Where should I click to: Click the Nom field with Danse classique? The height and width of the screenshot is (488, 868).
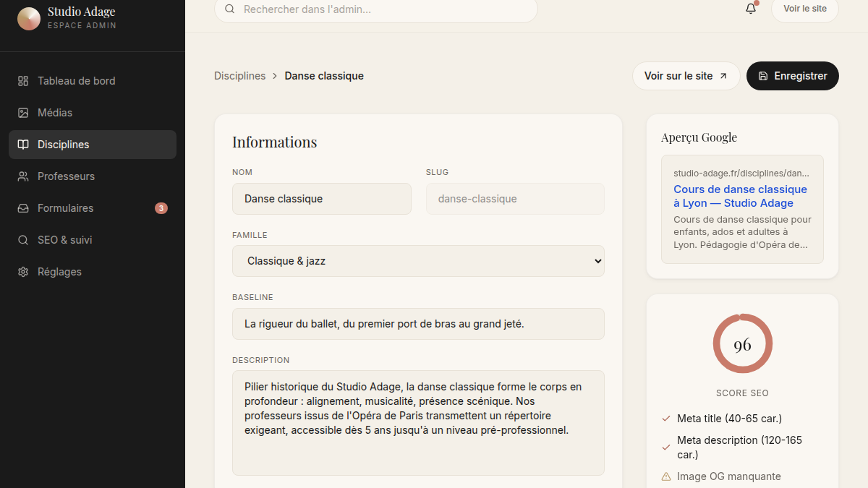point(322,199)
